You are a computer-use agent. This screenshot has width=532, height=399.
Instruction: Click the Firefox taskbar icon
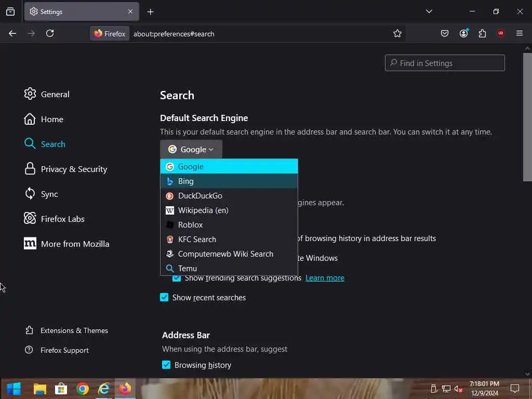click(125, 389)
